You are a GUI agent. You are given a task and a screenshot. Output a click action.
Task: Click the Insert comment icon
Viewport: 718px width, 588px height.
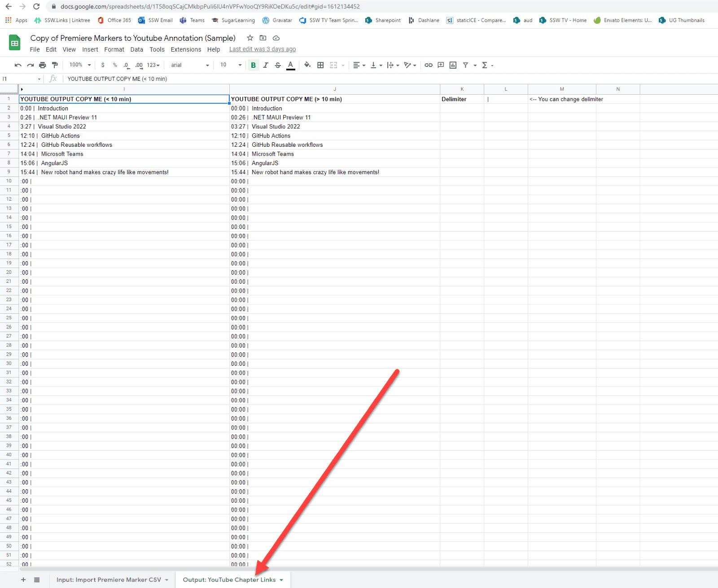441,65
